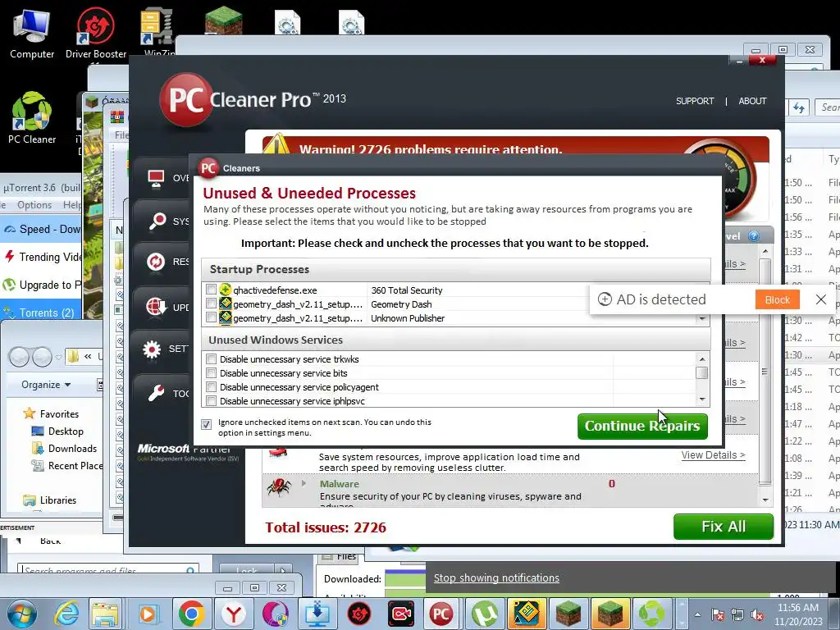Viewport: 840px width, 630px height.
Task: Open View Details link for system clutter
Action: 713,454
